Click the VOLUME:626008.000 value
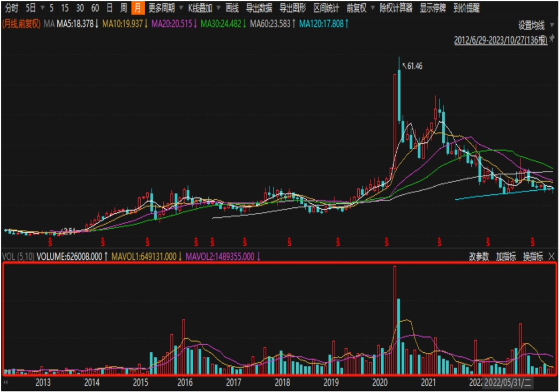This screenshot has height=392, width=559. tap(72, 257)
